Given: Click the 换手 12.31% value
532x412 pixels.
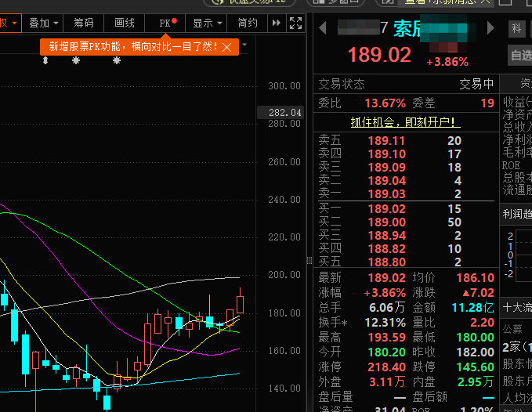Looking at the screenshot, I should point(385,323).
